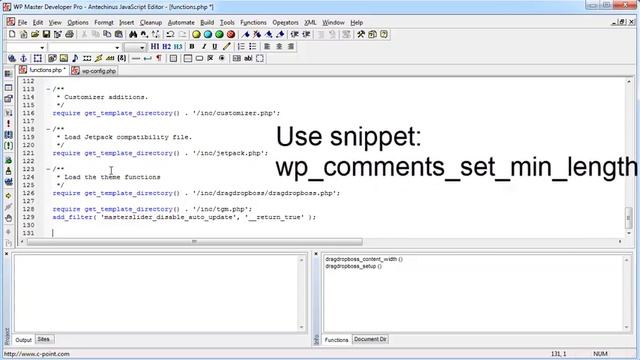Toggle italic formatting

tap(203, 47)
